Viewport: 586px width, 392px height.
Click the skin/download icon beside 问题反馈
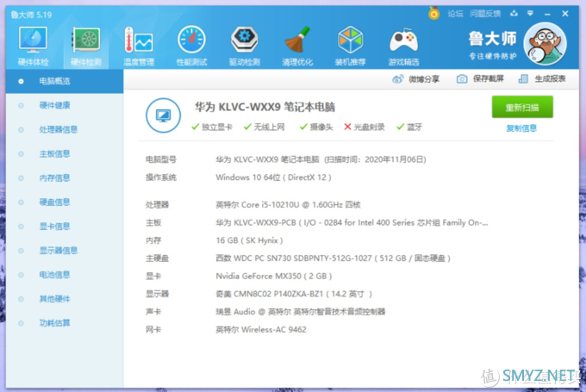pyautogui.click(x=514, y=14)
